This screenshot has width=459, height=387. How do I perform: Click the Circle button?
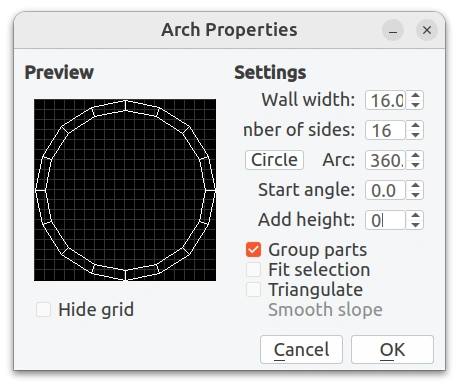274,160
